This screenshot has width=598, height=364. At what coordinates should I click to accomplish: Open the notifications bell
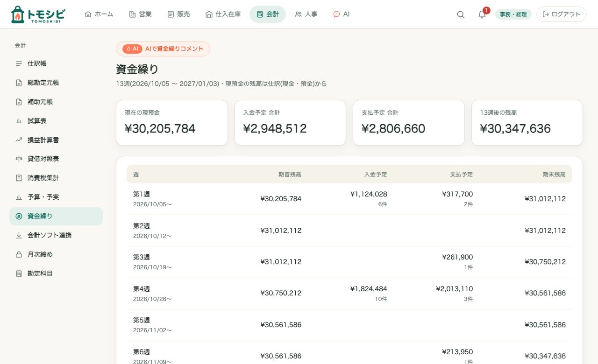click(x=482, y=14)
